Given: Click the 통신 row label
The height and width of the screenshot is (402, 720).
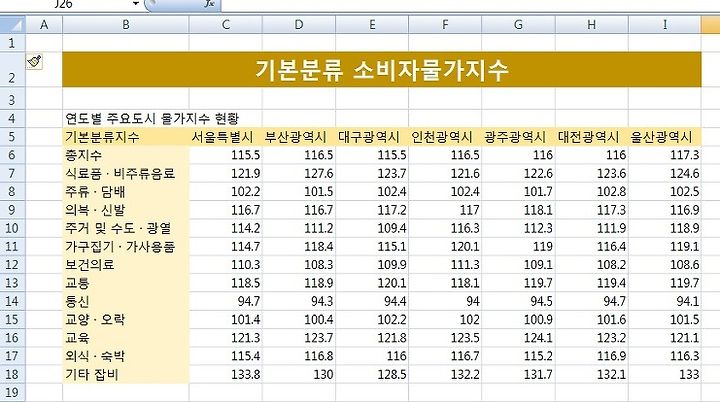Looking at the screenshot, I should pos(126,301).
